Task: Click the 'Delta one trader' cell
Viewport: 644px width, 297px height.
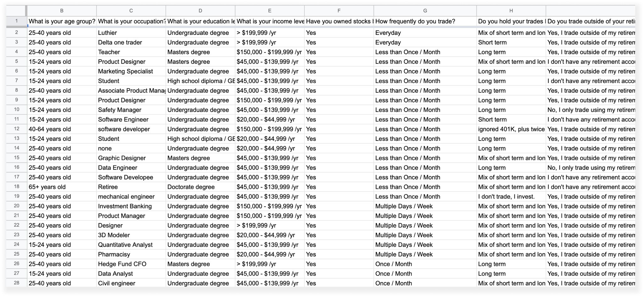Action: coord(131,42)
